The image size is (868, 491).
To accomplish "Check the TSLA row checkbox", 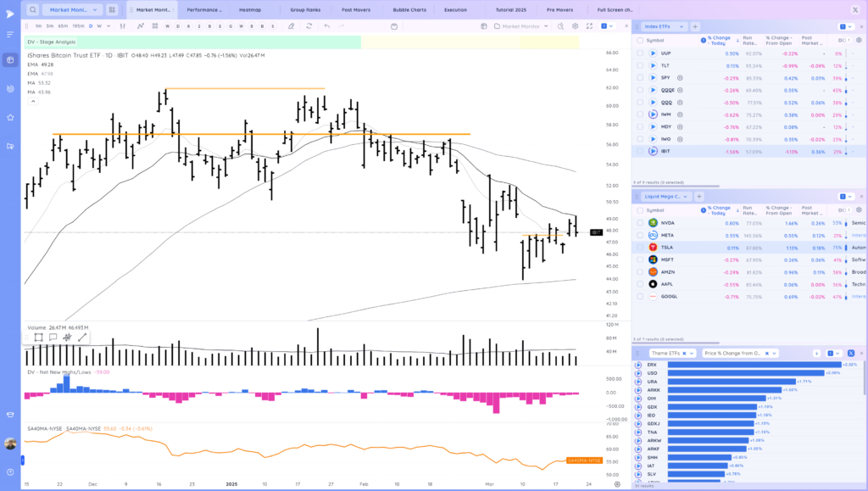I will pyautogui.click(x=640, y=248).
